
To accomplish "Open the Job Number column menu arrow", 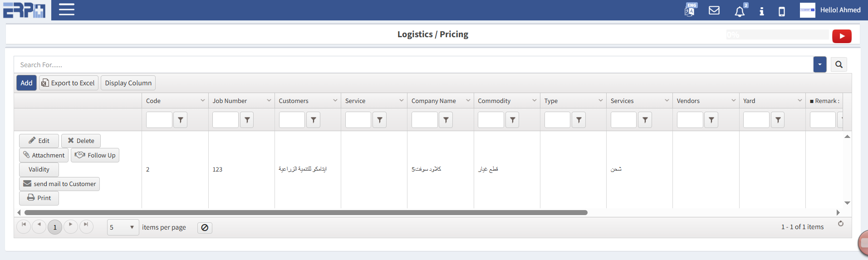I will coord(269,101).
